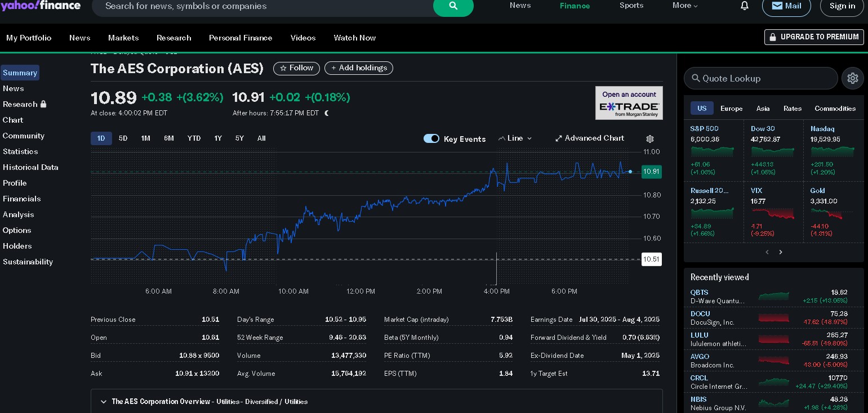
Task: Open Sustainability in the sidebar
Action: coord(28,262)
